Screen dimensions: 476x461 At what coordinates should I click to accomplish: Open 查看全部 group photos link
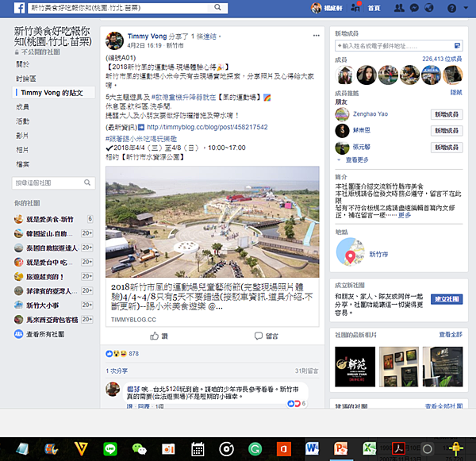(x=451, y=334)
